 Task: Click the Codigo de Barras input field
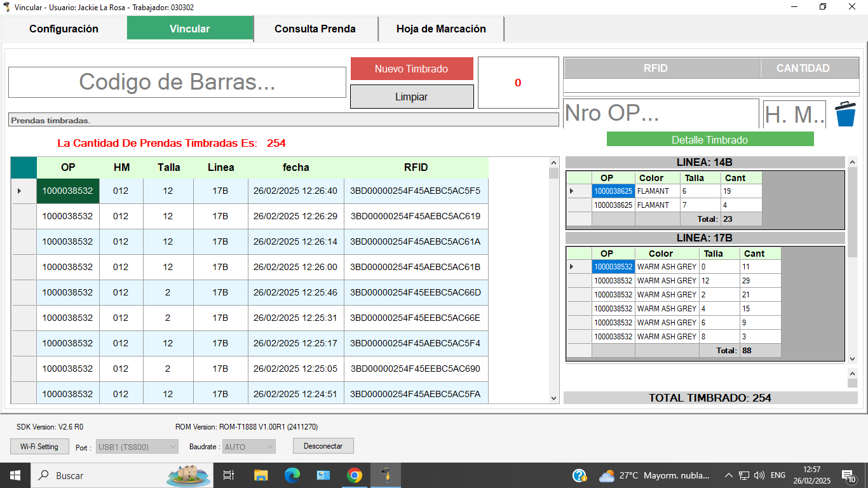177,82
